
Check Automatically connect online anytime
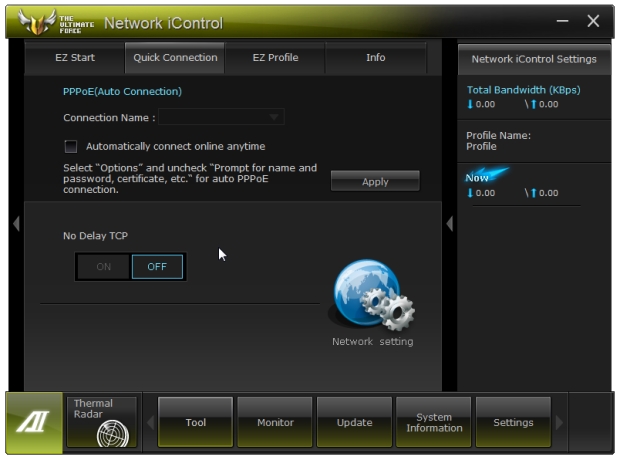click(x=71, y=146)
